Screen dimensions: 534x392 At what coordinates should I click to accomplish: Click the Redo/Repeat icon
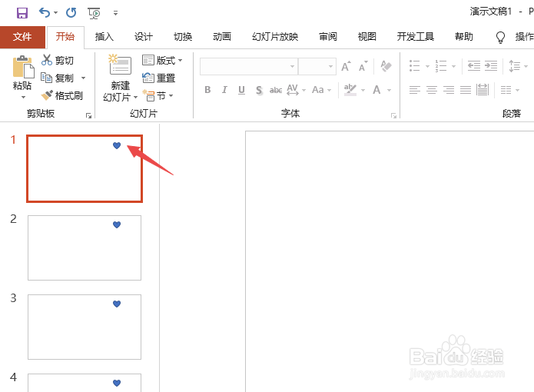pyautogui.click(x=71, y=12)
